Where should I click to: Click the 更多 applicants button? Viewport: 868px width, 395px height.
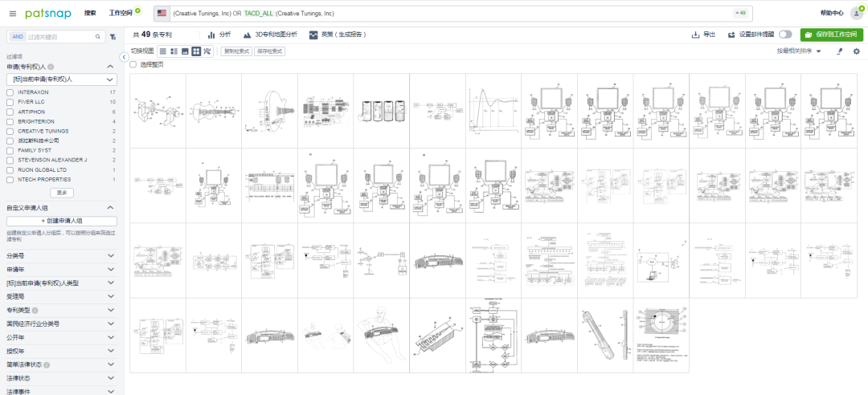61,193
